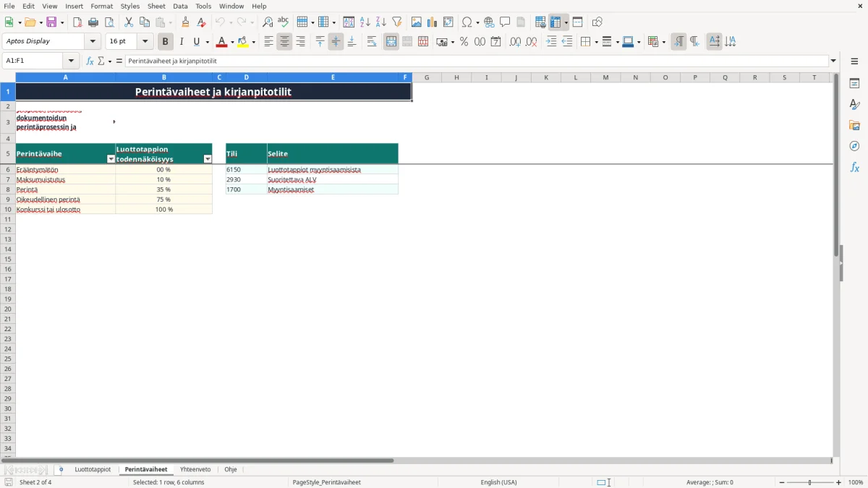Expand the formula bar
Viewport: 868px width, 488px height.
pos(833,61)
